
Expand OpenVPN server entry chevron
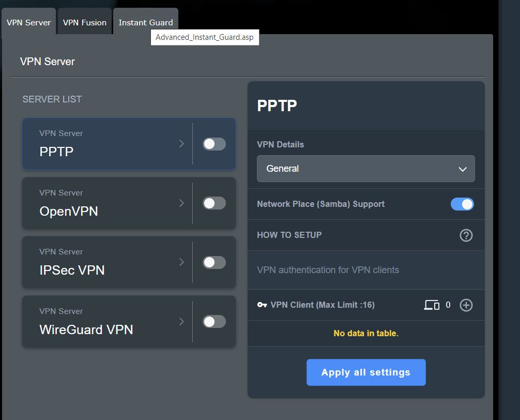181,203
